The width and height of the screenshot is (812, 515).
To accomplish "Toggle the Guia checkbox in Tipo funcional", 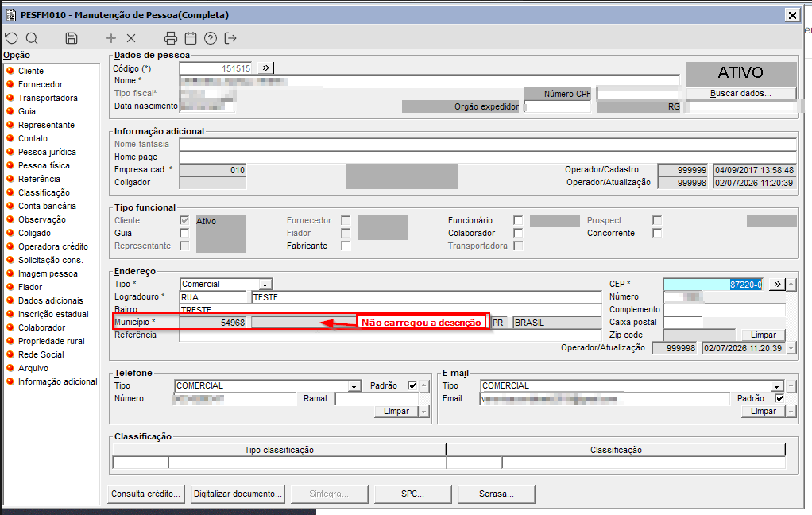I will tap(184, 233).
